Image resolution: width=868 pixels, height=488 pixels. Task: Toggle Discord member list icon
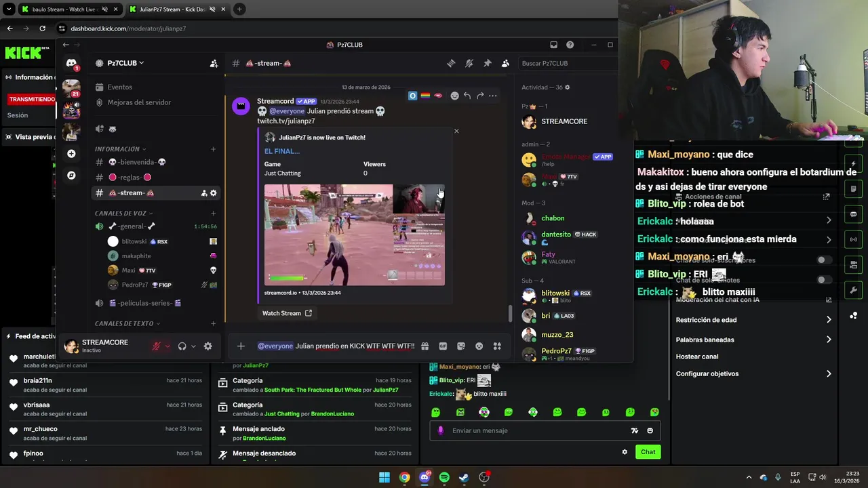505,63
